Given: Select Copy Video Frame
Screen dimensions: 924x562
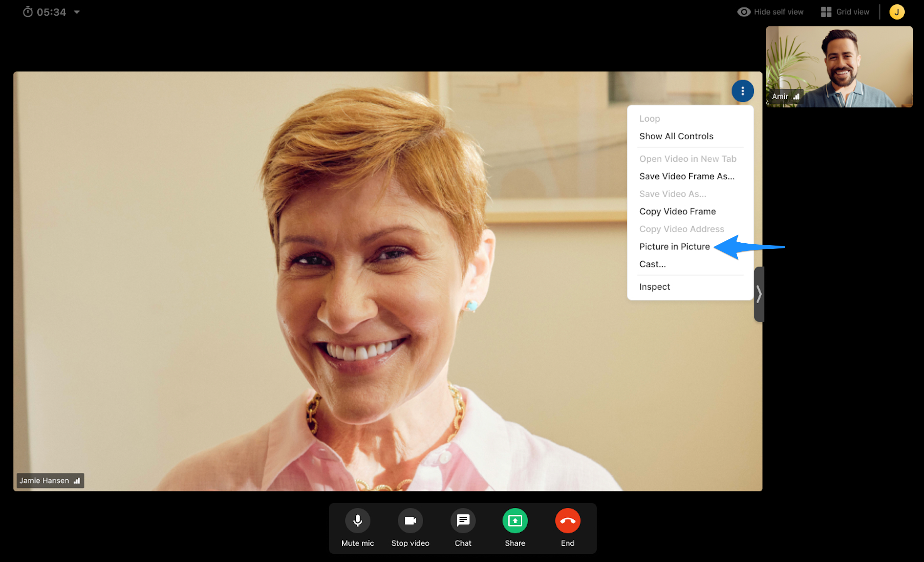Looking at the screenshot, I should (x=677, y=211).
